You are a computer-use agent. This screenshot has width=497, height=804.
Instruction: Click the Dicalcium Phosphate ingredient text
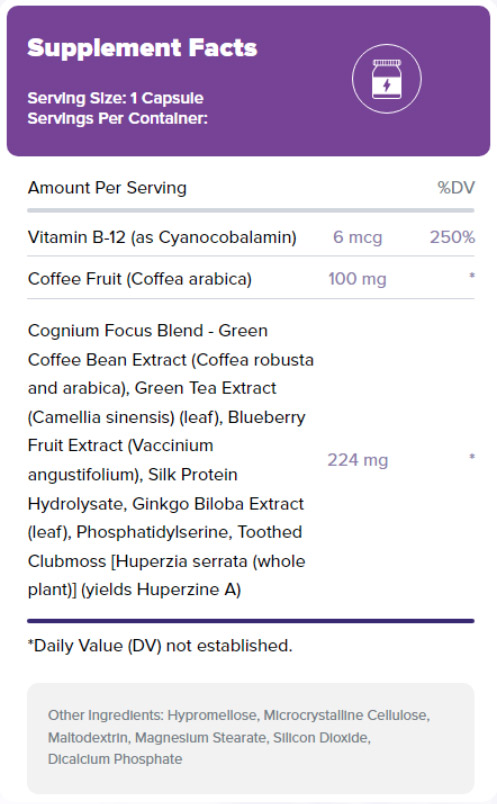tap(115, 759)
